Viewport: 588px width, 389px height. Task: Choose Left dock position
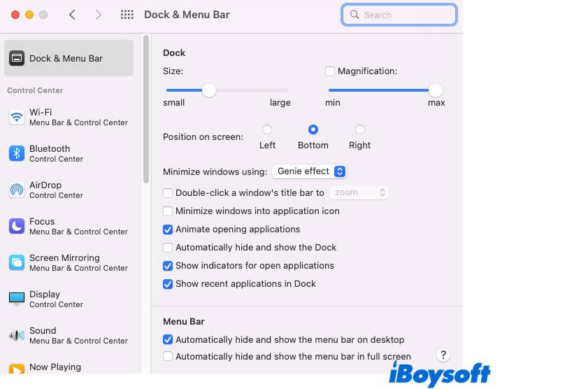click(x=266, y=129)
